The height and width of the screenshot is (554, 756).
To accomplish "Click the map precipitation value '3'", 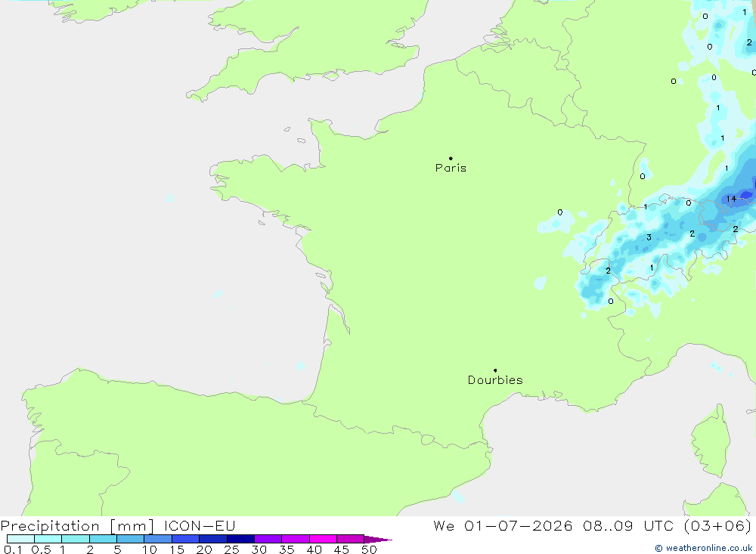I will pos(649,237).
